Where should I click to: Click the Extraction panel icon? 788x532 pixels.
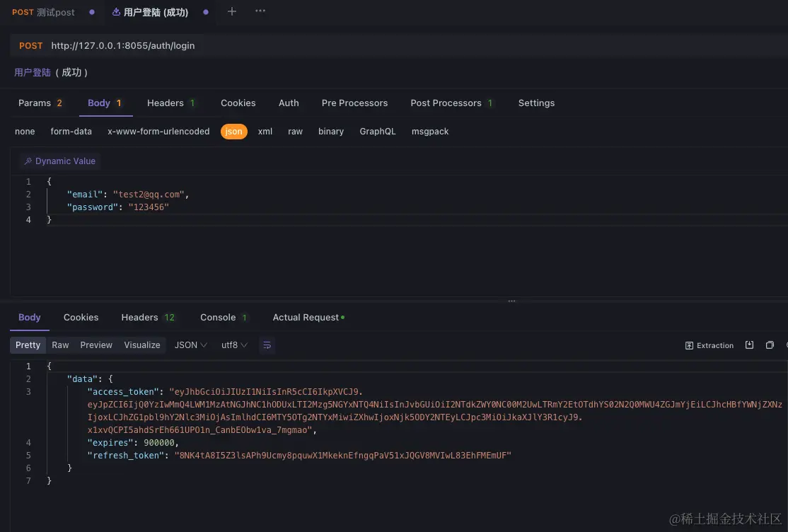[x=689, y=345]
